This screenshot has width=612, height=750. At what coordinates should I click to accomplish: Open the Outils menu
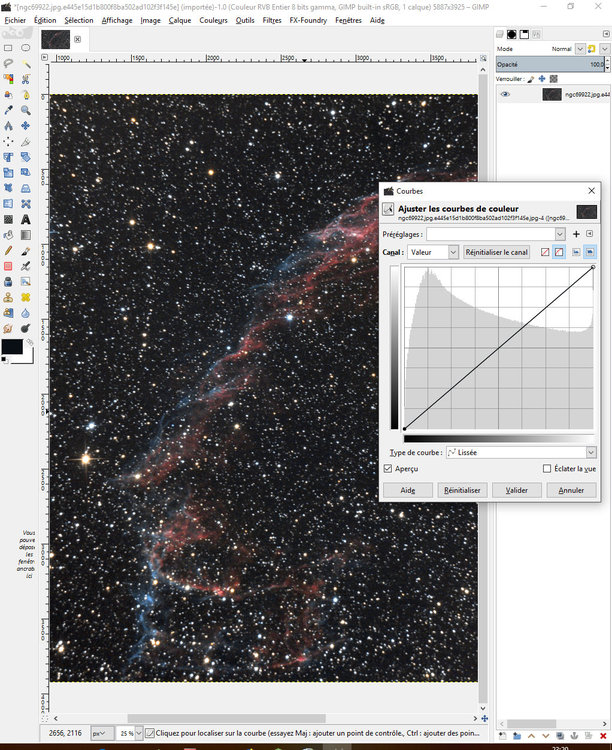(x=245, y=21)
